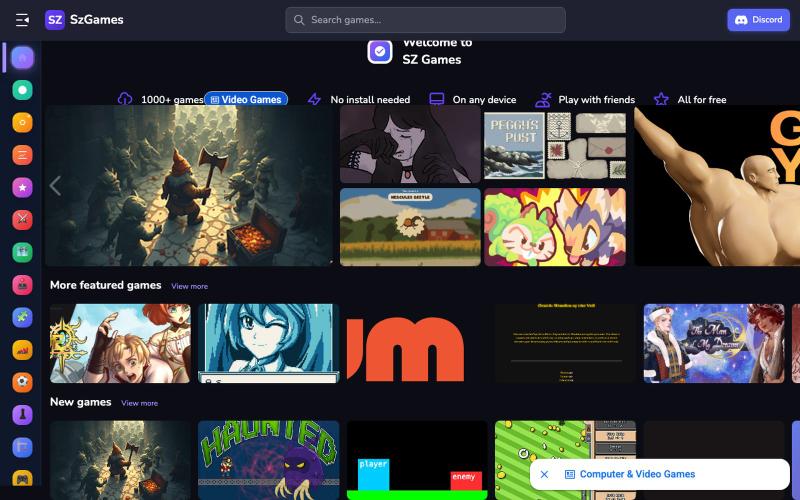Open the purple chess pawn sidebar category

coord(22,415)
